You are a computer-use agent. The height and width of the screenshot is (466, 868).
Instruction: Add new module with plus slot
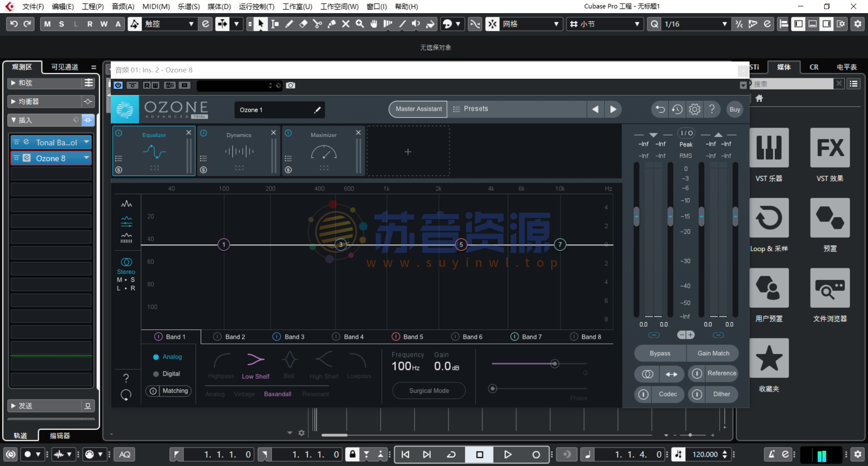pyautogui.click(x=408, y=152)
